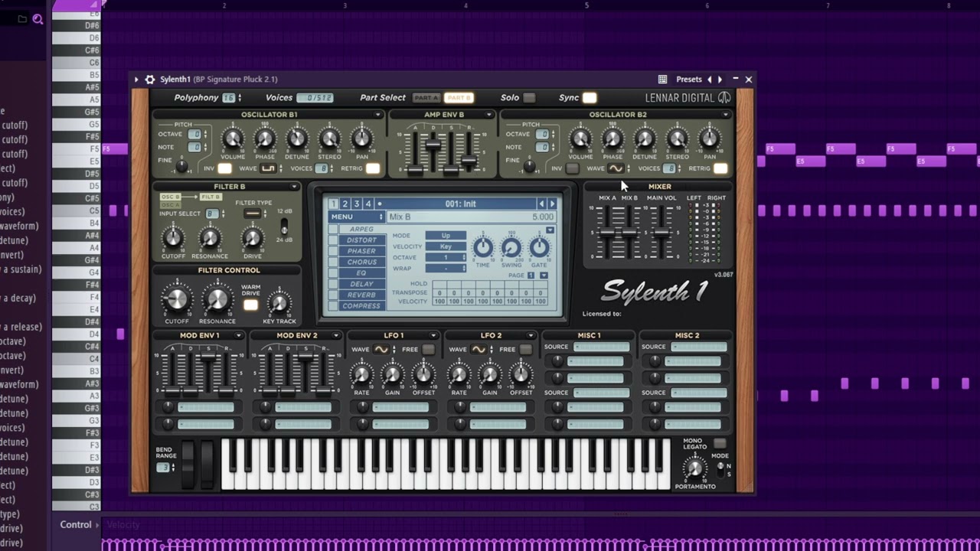Open LFO 1 section dropdown

tap(433, 336)
